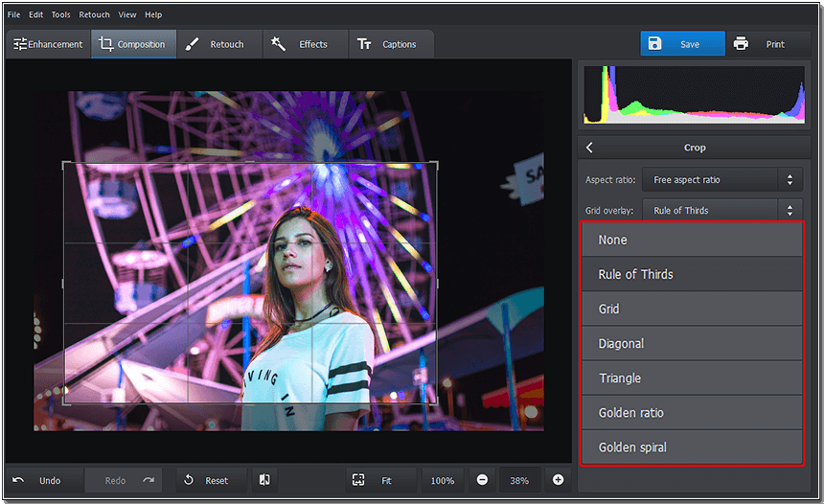Click the Redo arrow icon
Image resolution: width=824 pixels, height=504 pixels.
click(x=149, y=480)
